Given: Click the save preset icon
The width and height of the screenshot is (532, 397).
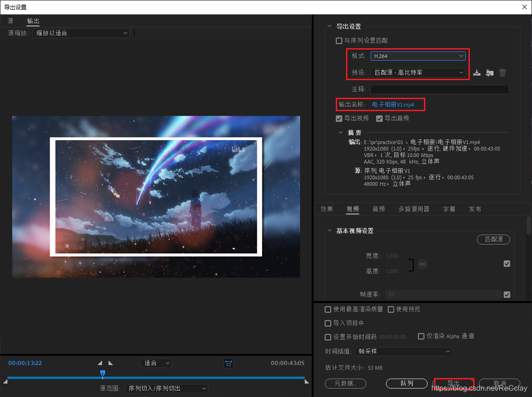Looking at the screenshot, I should (477, 72).
